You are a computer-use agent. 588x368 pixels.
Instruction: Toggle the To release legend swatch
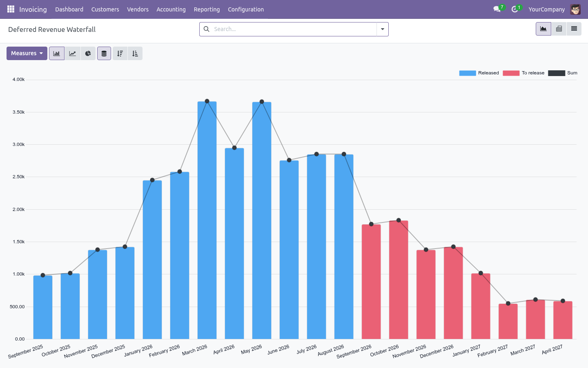click(x=511, y=73)
